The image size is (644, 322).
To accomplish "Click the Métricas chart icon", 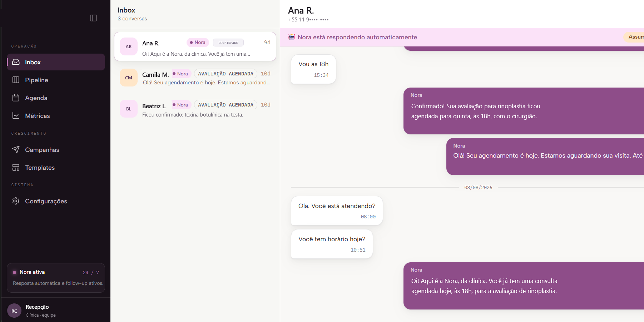I will point(16,116).
